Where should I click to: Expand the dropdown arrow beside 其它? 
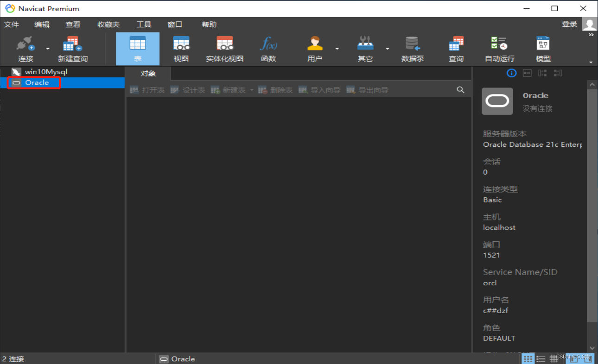(387, 49)
